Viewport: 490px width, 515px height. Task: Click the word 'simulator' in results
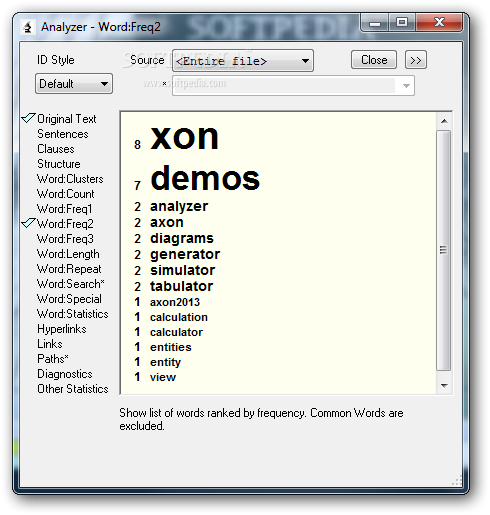point(182,270)
